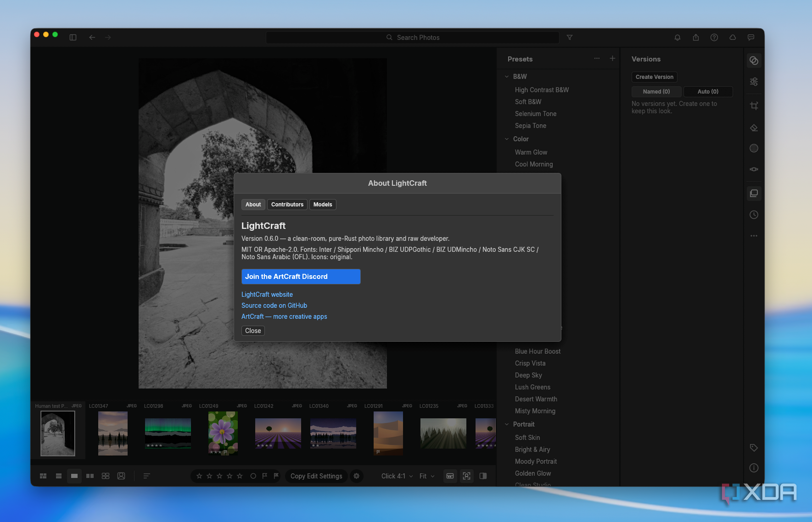The height and width of the screenshot is (522, 812).
Task: Collapse the B&W preset group
Action: [x=507, y=77]
